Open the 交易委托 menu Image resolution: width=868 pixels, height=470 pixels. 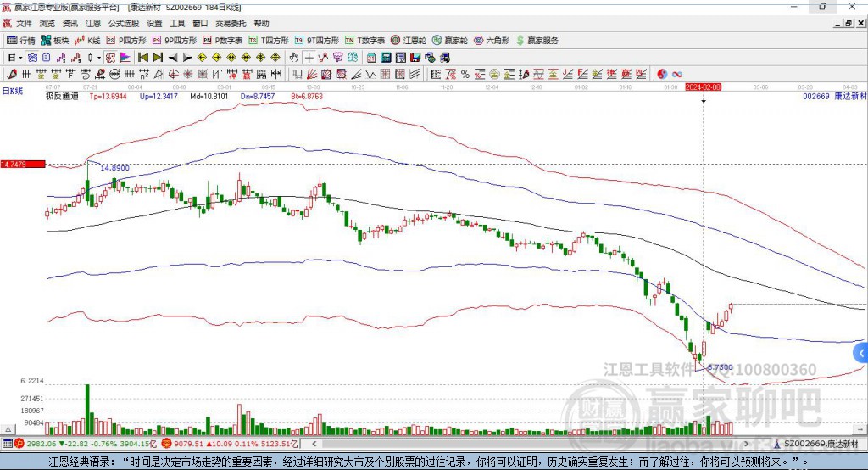pos(231,23)
